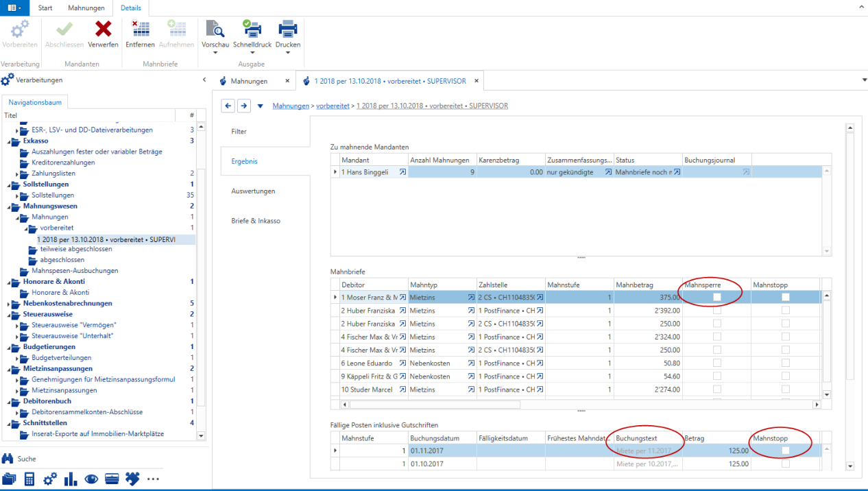This screenshot has width=868, height=491.
Task: Check Mahnstopp for 10 Studer Marcel
Action: click(x=786, y=390)
